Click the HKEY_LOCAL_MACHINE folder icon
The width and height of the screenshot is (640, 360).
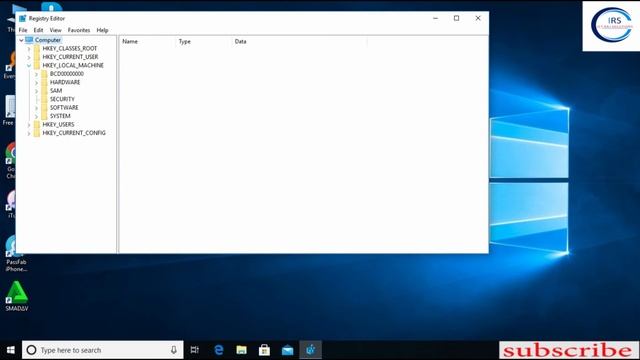coord(37,65)
